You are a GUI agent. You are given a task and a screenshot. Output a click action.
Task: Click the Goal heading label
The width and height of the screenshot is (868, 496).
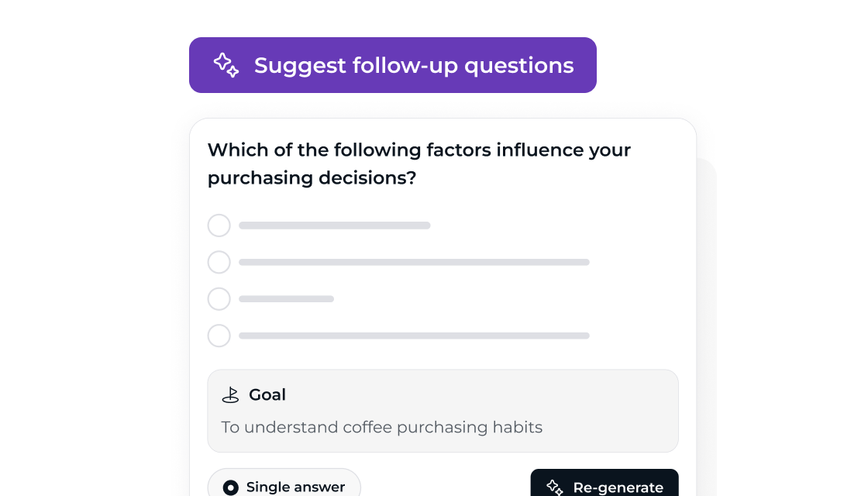(x=267, y=394)
